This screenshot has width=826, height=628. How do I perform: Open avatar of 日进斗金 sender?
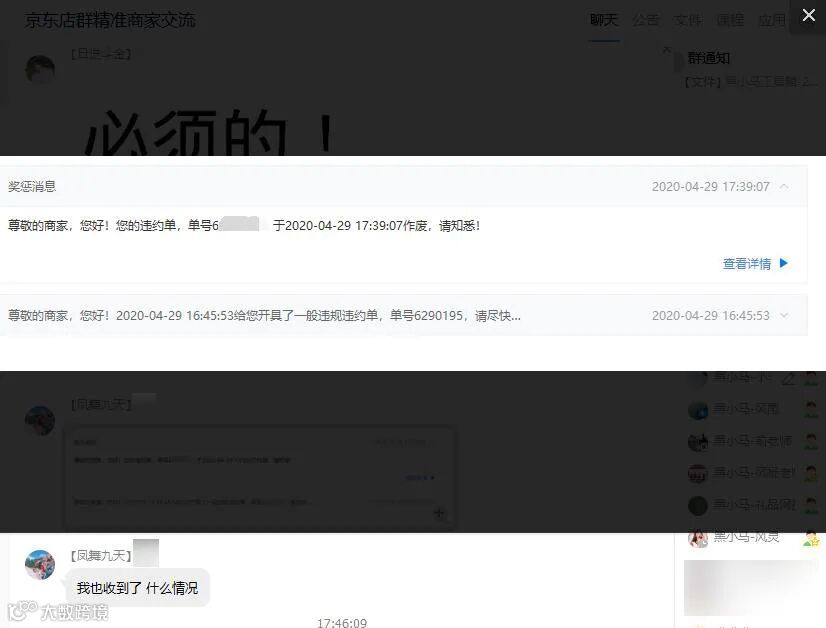pyautogui.click(x=40, y=69)
